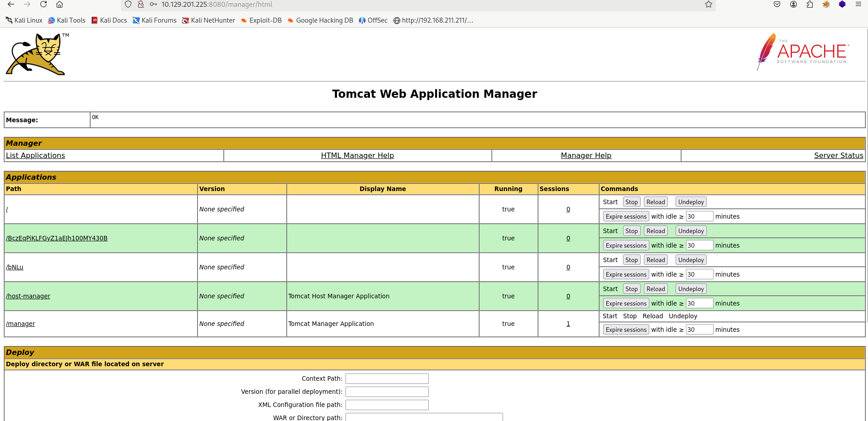
Task: Click idle minutes field in /bNLu row
Action: (700, 274)
